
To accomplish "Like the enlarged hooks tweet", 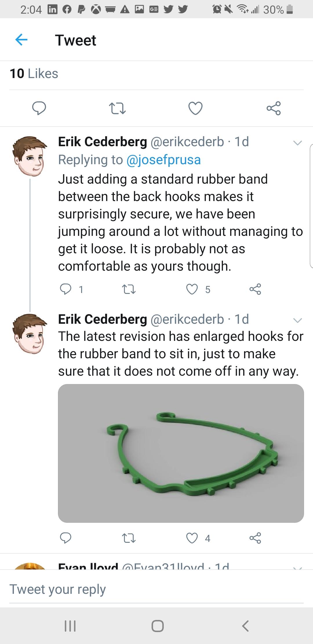I will click(x=192, y=538).
